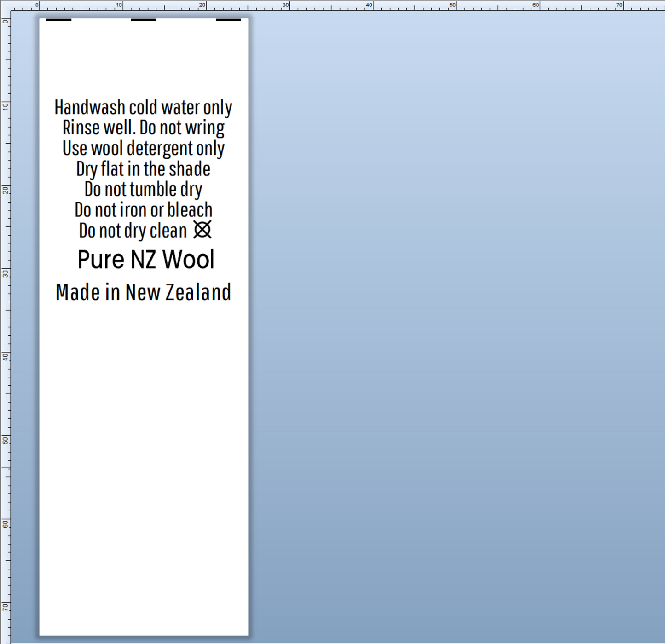Screen dimensions: 665x644
Task: Click the 'Do not tumble dry' text line
Action: 143,190
